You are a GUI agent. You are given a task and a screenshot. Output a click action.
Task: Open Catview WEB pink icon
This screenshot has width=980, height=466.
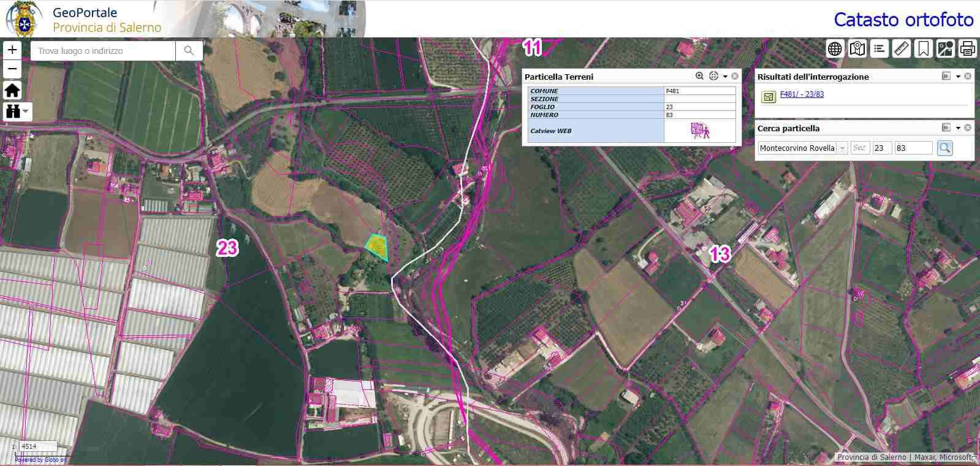(x=699, y=131)
